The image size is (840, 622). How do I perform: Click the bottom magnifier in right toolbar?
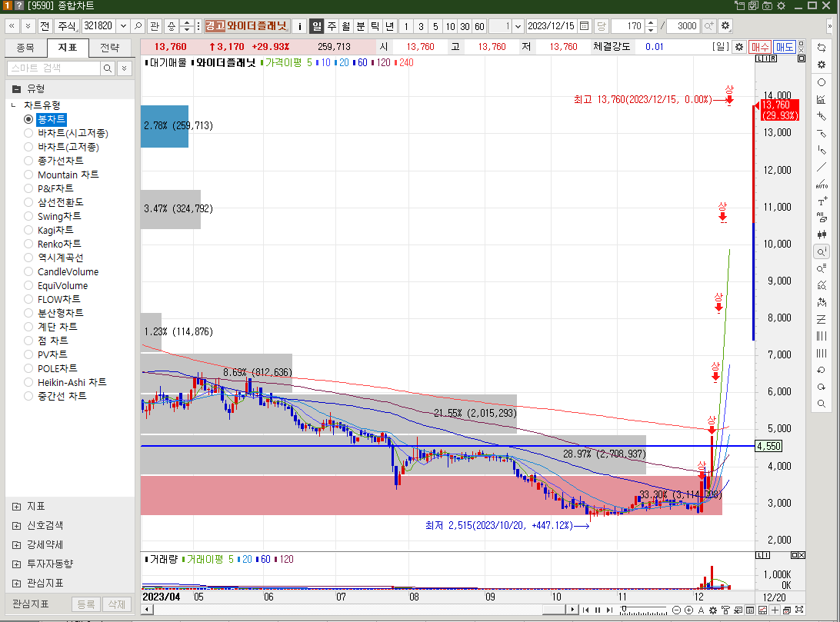[x=822, y=404]
